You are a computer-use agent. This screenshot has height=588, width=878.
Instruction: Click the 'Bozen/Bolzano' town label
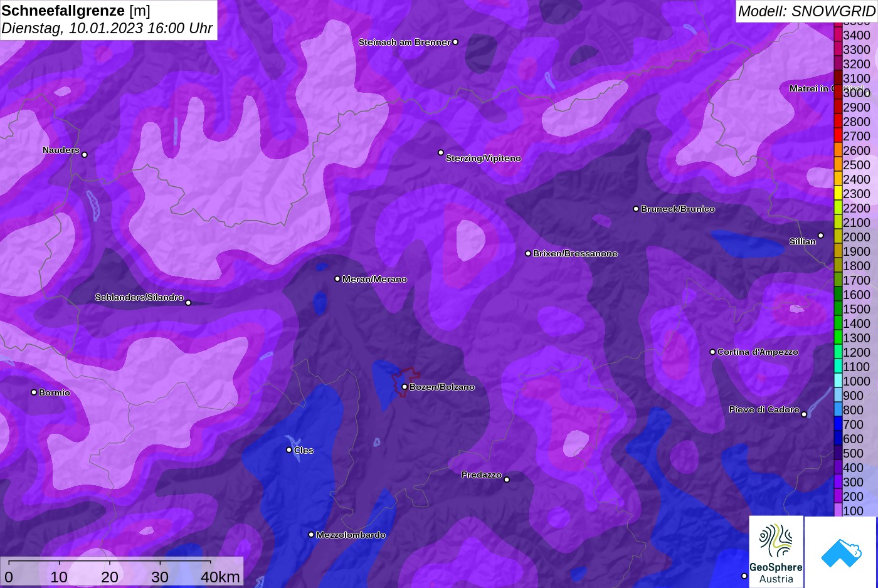442,387
